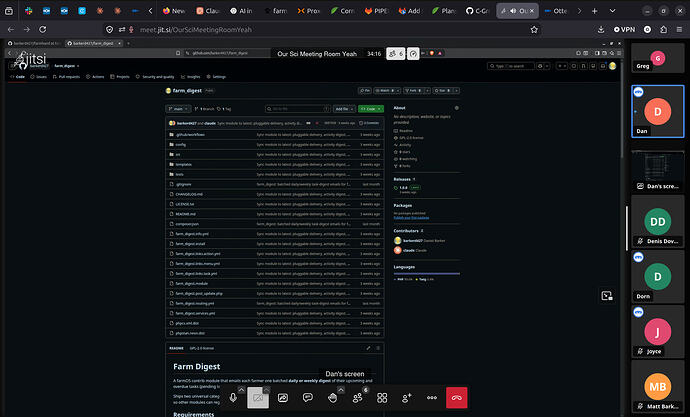The image size is (690, 417).
Task: Click the connection indicator on Dan's thumbnail
Action: 638,92
